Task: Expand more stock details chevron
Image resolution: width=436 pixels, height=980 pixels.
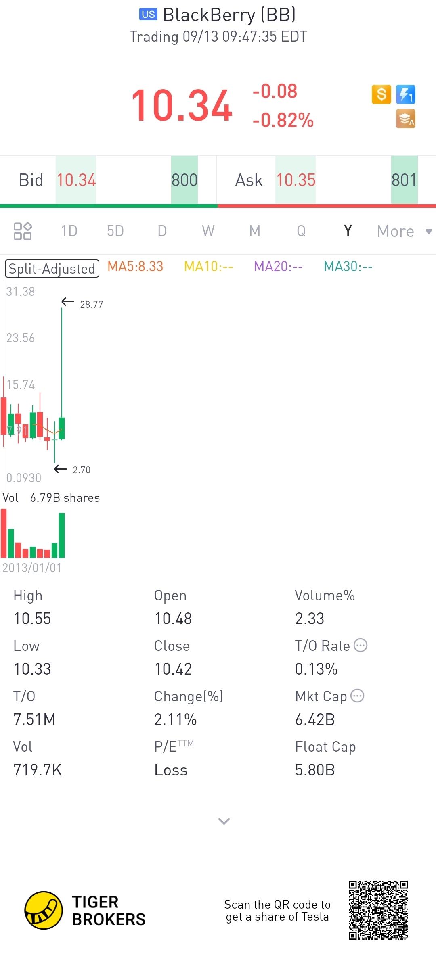Action: (x=224, y=821)
